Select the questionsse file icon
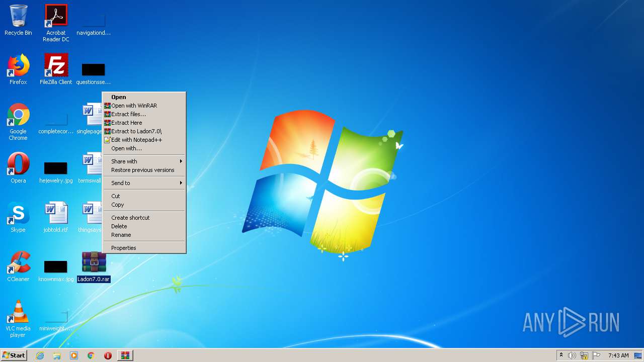The height and width of the screenshot is (362, 644). (94, 73)
